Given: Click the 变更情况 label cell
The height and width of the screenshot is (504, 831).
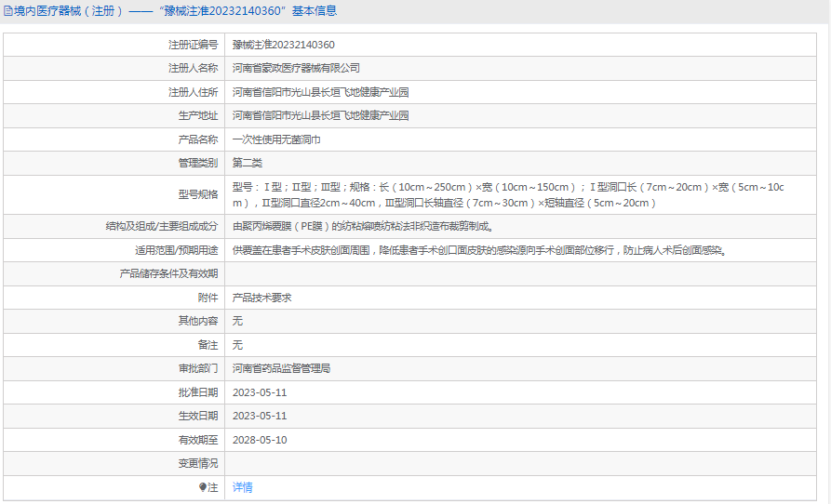Looking at the screenshot, I should [x=114, y=463].
